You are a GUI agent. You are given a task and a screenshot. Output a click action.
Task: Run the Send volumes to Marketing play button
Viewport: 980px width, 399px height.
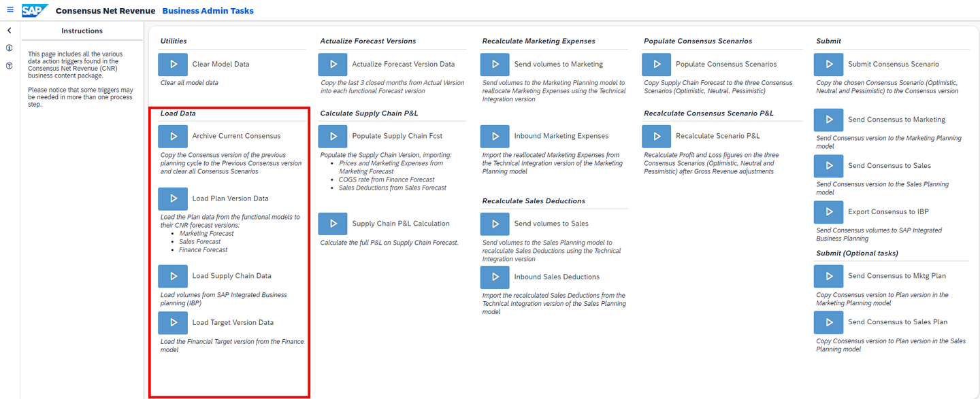click(495, 65)
